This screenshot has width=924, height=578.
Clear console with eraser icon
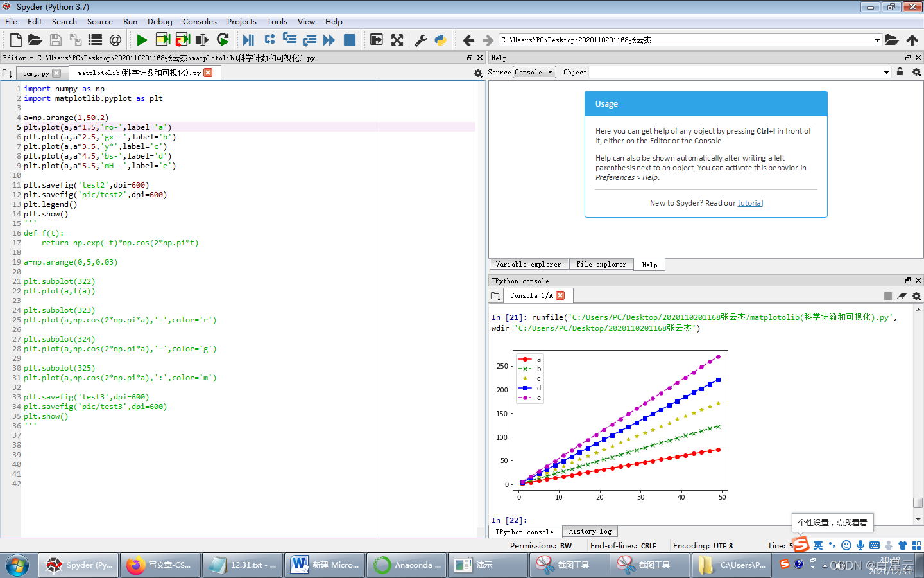click(x=902, y=296)
